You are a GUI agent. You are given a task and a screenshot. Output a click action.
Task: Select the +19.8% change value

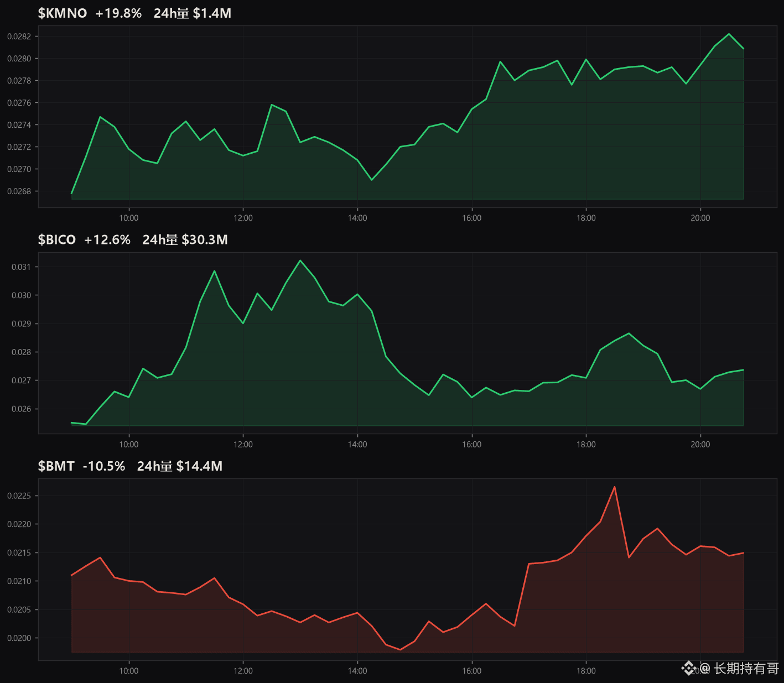point(118,13)
